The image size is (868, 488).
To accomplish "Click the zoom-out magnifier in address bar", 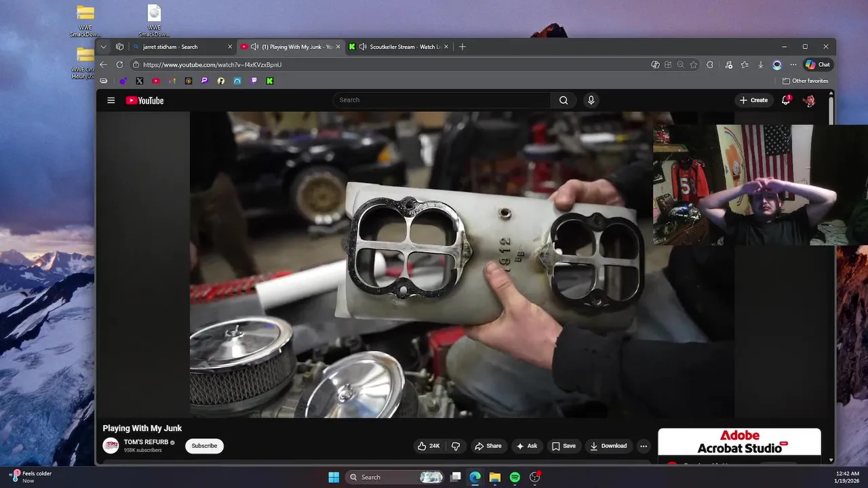I will pos(680,64).
